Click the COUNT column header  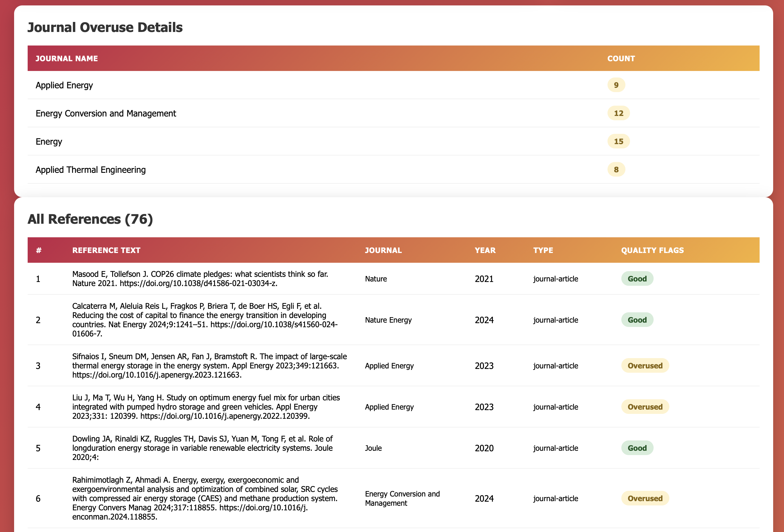coord(621,59)
